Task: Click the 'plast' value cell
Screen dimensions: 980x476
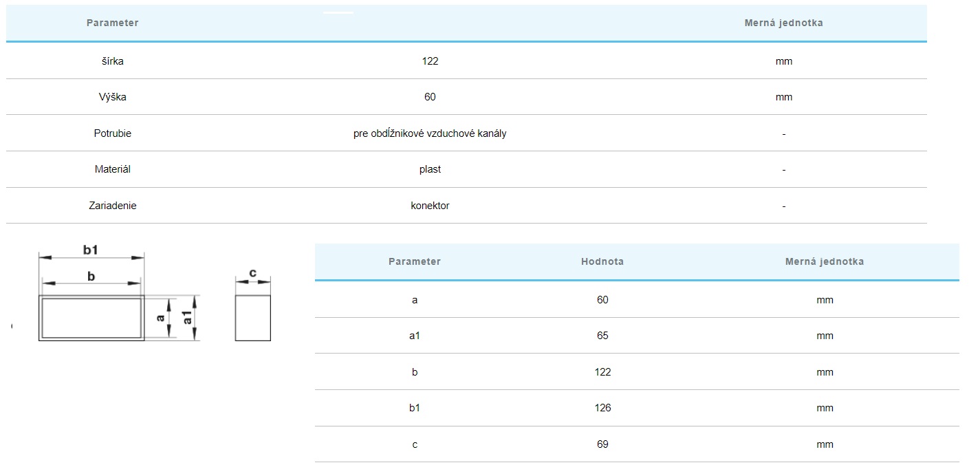Action: coord(430,169)
